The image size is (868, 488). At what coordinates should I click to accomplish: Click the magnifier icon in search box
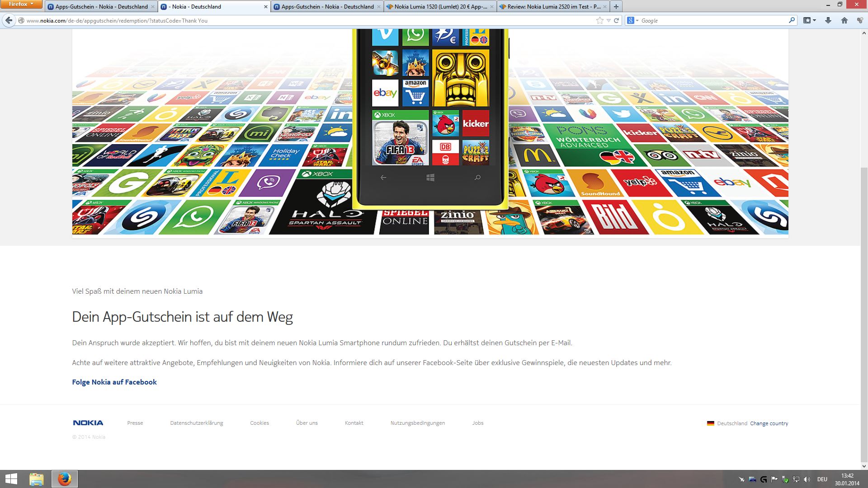click(x=792, y=20)
